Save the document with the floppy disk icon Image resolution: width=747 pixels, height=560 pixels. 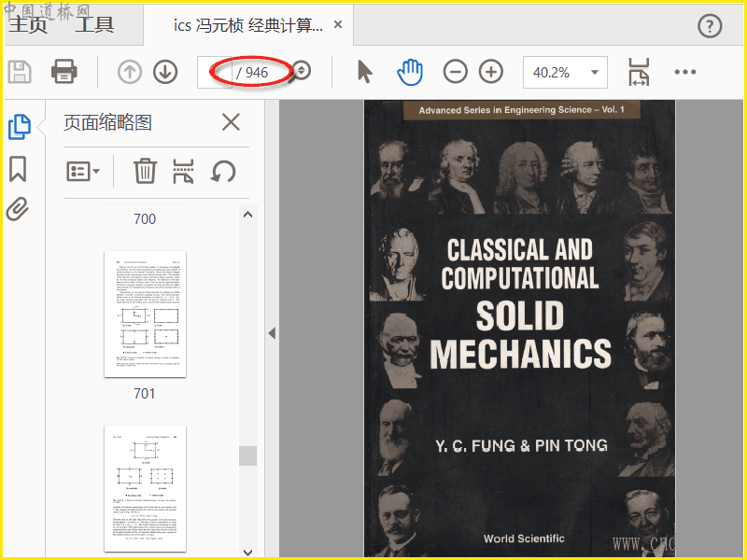pos(20,73)
